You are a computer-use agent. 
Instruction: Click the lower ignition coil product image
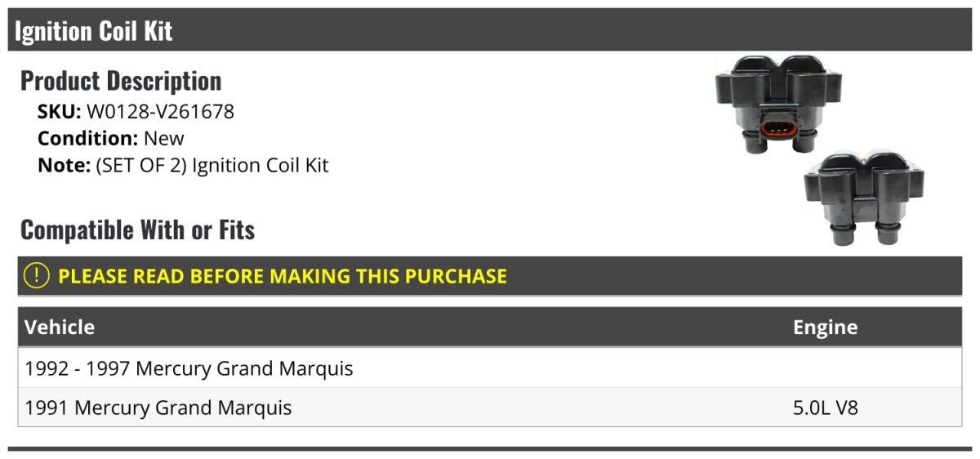point(863,198)
